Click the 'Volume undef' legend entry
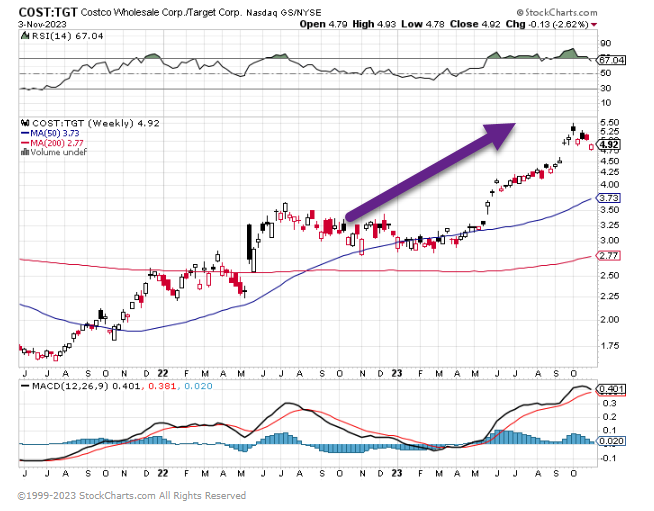This screenshot has height=511, width=654. click(x=59, y=152)
